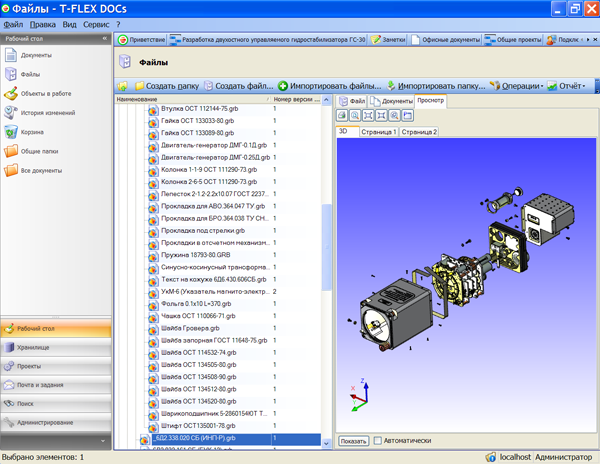The width and height of the screenshot is (600, 464).
Task: Open the Вид menu
Action: click(x=69, y=24)
